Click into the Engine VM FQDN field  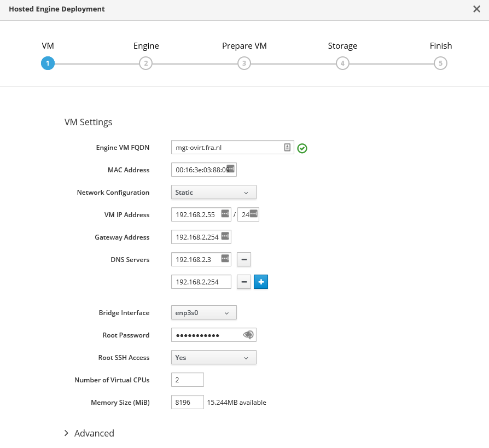[x=227, y=148]
